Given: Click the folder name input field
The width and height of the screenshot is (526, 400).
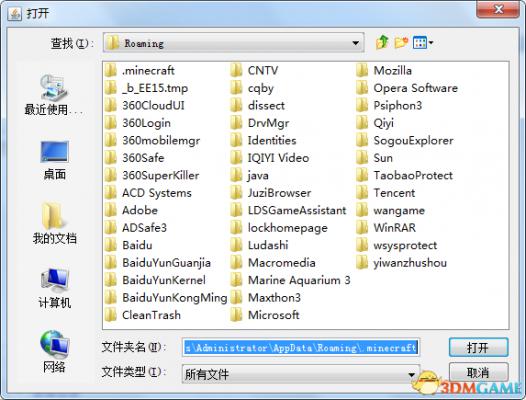Looking at the screenshot, I should [x=301, y=347].
